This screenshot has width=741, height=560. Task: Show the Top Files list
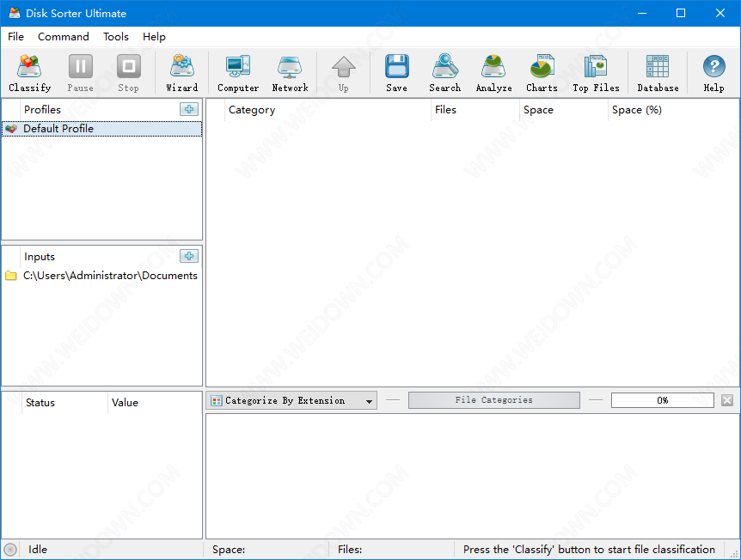[x=596, y=73]
